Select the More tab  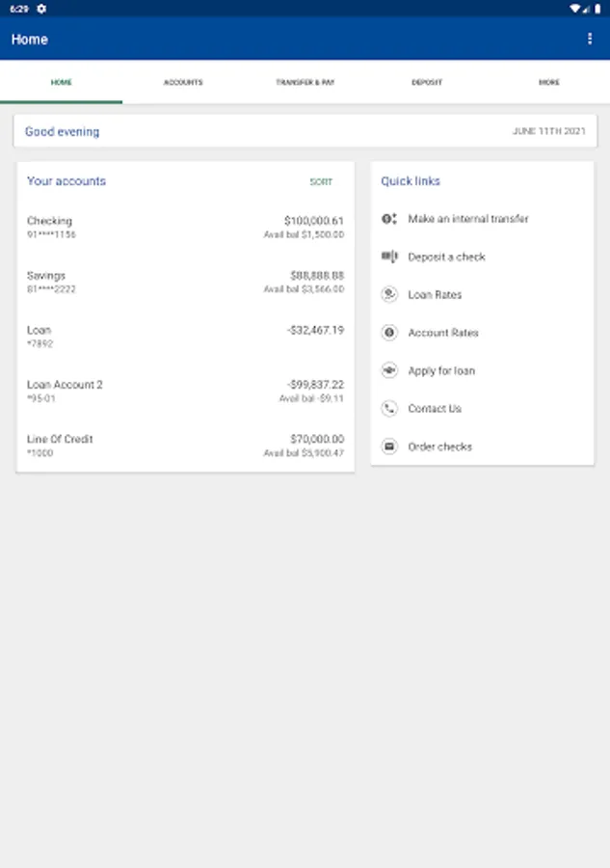coord(549,83)
